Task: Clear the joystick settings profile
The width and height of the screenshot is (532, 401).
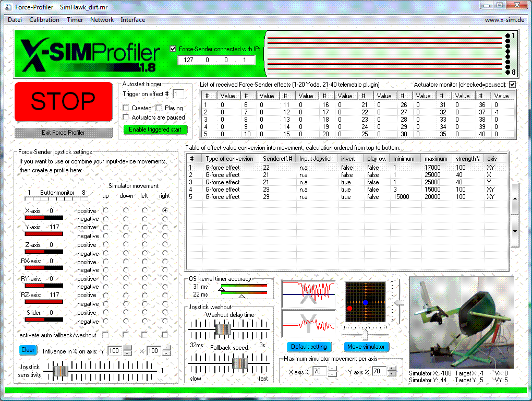Action: pyautogui.click(x=28, y=350)
